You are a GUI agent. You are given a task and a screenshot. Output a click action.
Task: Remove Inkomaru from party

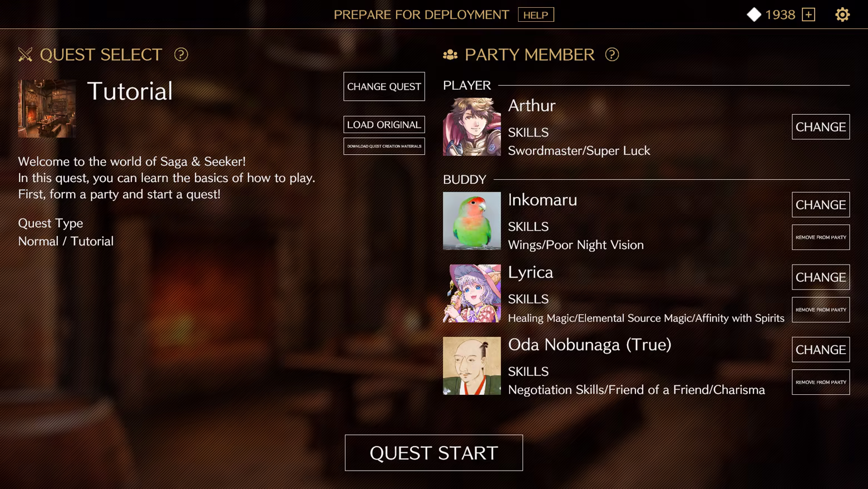821,237
